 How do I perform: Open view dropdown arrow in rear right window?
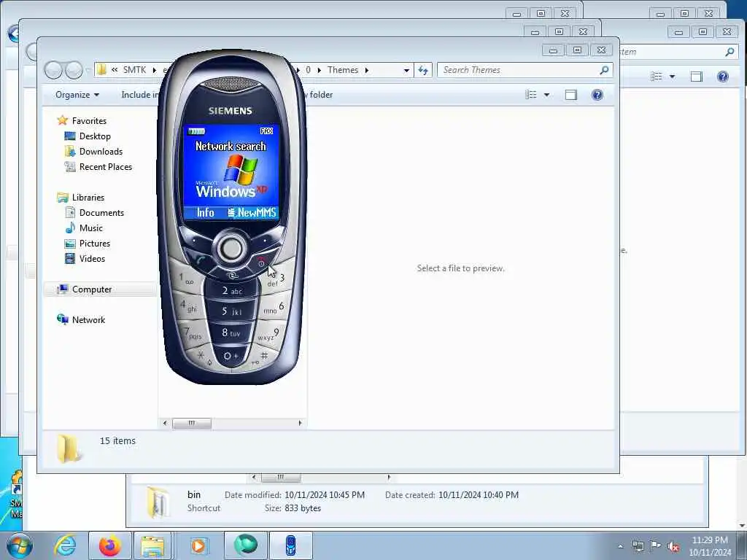[672, 76]
